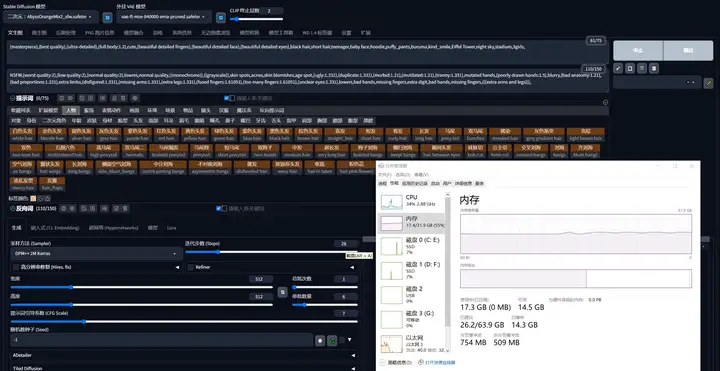This screenshot has height=371, width=720.
Task: Enable the Refiner checkbox
Action: pyautogui.click(x=191, y=267)
